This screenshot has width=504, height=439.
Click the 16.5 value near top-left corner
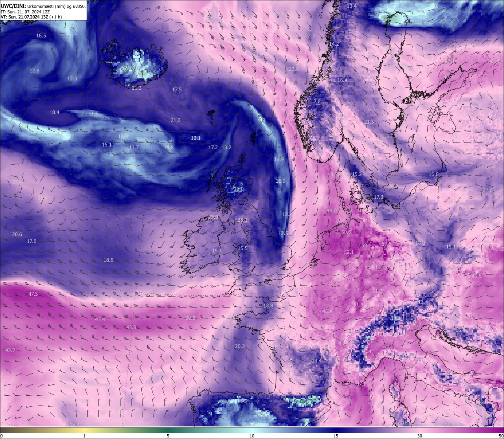(41, 36)
